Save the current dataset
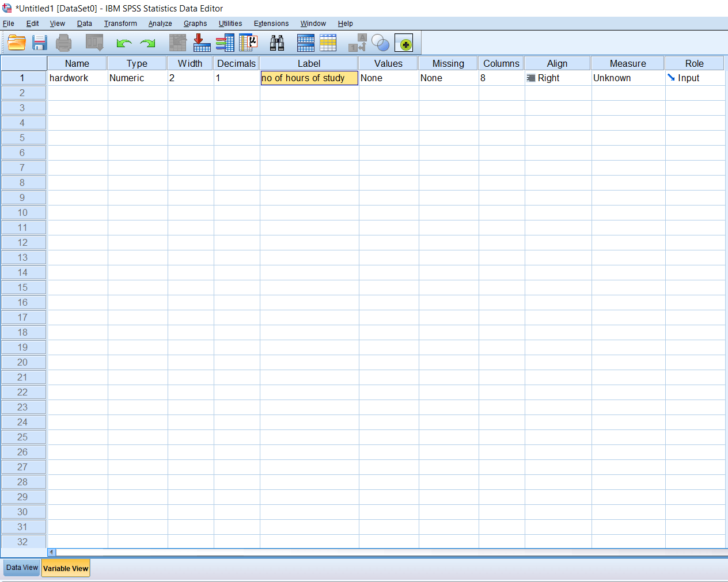 39,43
